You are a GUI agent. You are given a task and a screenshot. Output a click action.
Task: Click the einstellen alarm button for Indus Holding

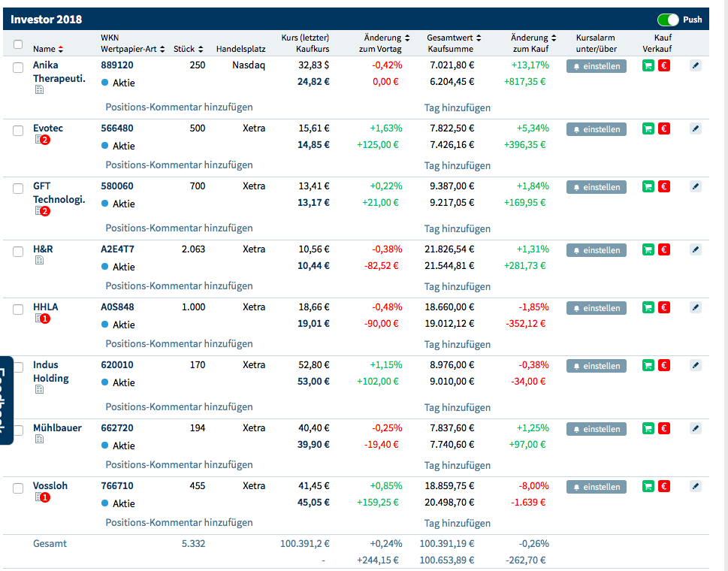pyautogui.click(x=596, y=367)
